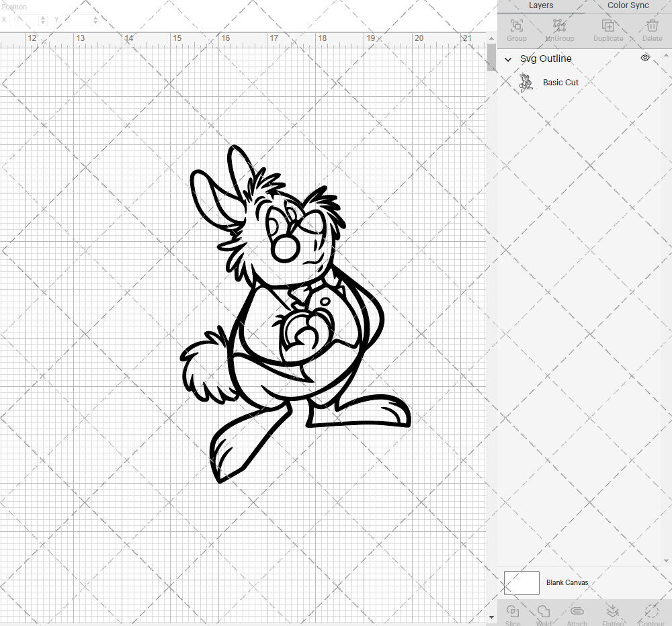
Task: Click the Blank Canvas color swatch
Action: [521, 582]
